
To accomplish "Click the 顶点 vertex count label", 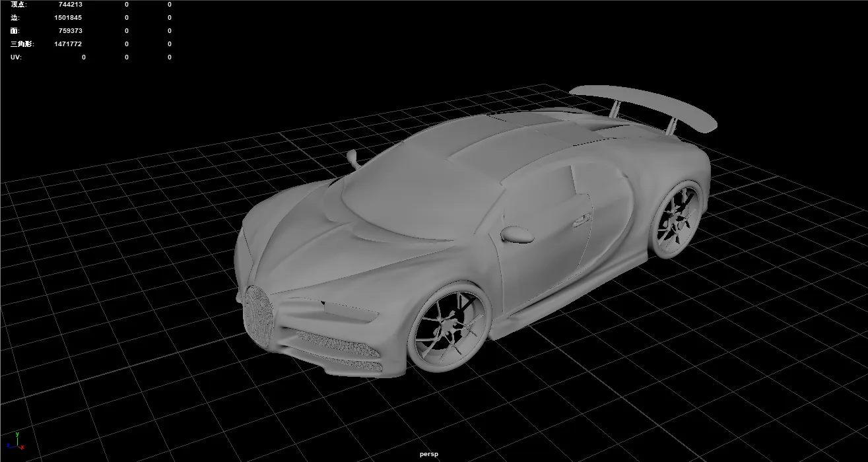I will point(18,5).
